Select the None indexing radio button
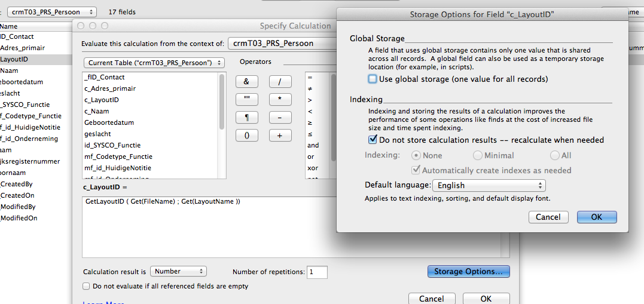 click(x=416, y=155)
